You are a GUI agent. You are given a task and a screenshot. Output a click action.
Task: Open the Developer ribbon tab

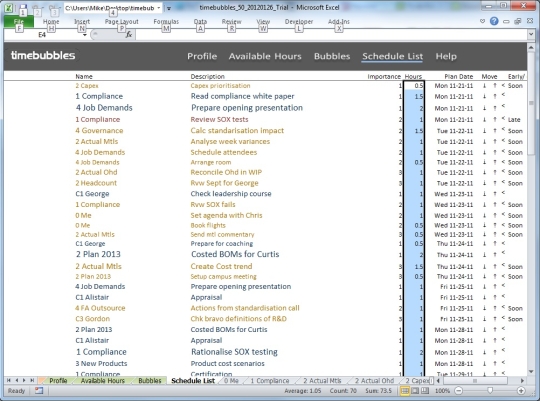299,21
